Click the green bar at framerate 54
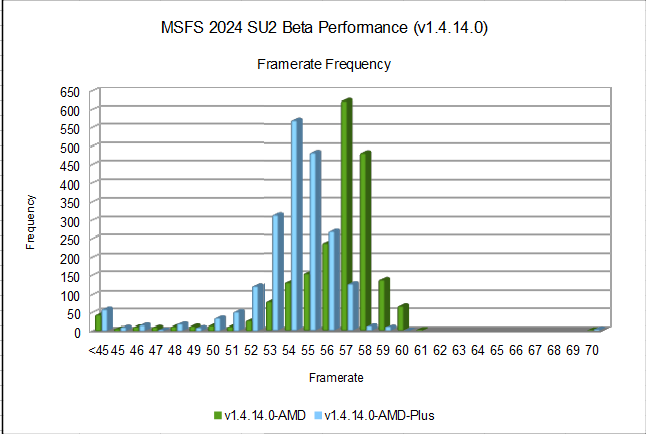 tap(288, 306)
